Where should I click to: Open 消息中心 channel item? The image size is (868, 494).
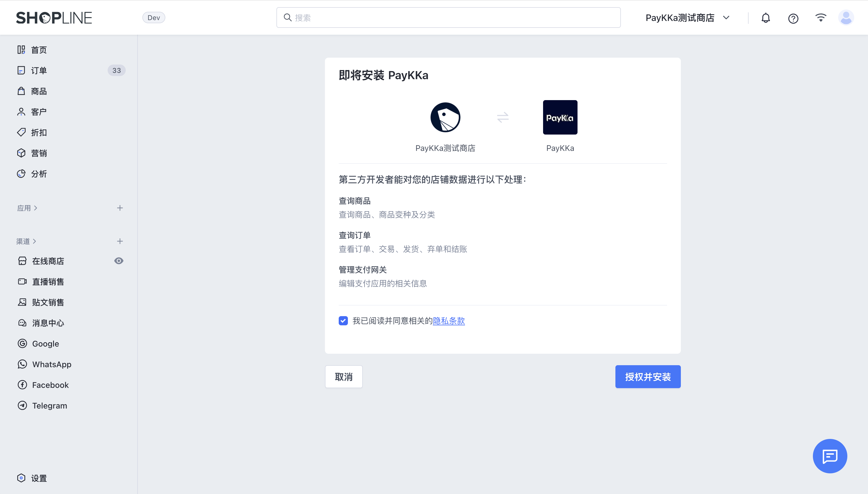coord(48,323)
